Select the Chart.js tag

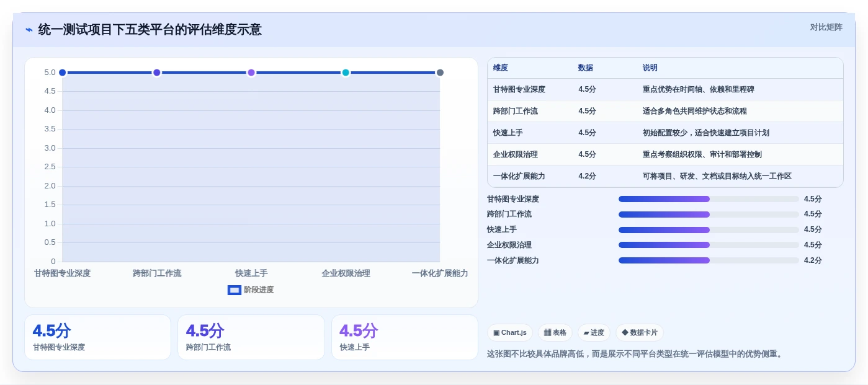[x=510, y=333]
